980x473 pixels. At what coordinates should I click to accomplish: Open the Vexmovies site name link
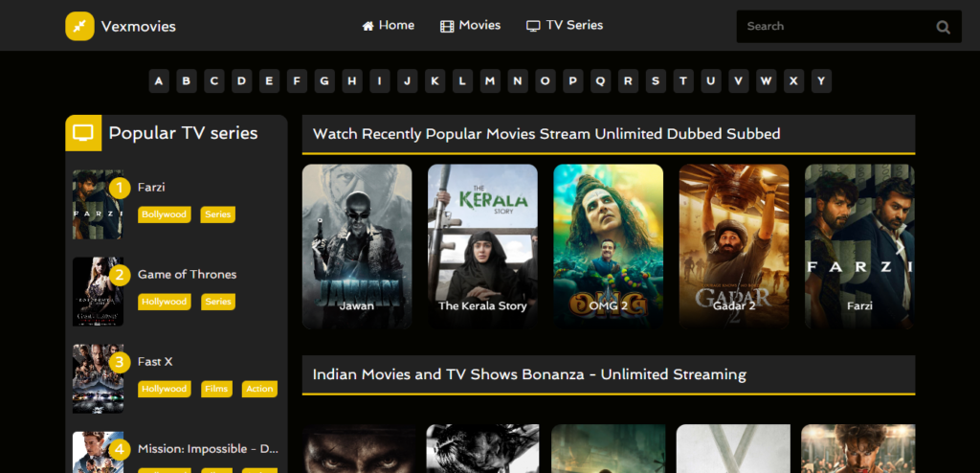point(138,26)
